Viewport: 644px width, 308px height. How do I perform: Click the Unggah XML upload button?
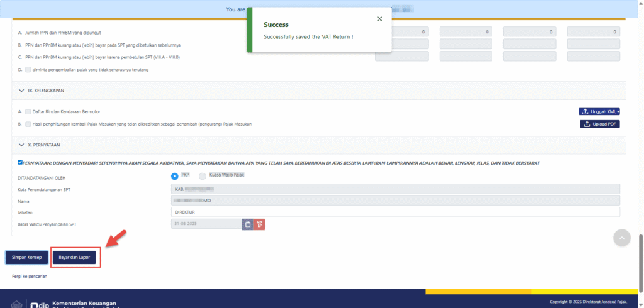point(599,111)
